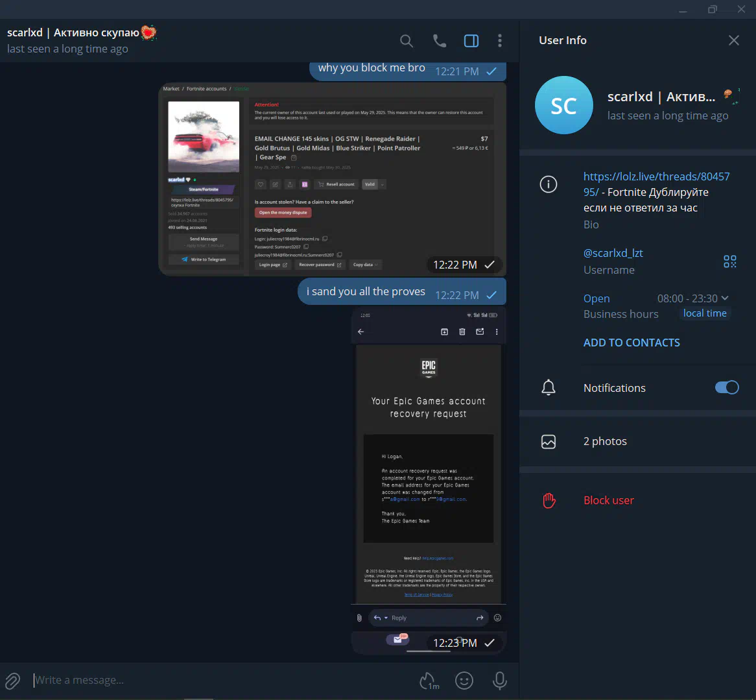Open the lolz.live thread link in bio
Screen dimensions: 756x700
click(656, 184)
